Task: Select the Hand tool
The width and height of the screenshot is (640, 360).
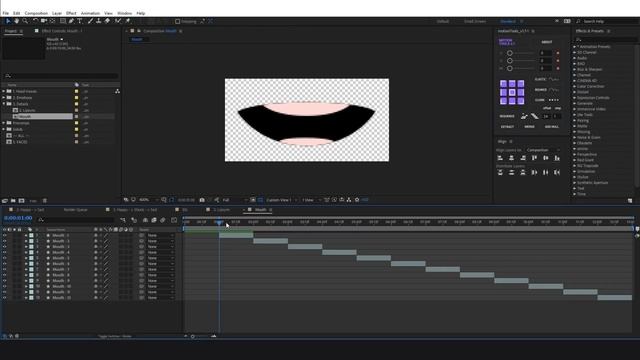Action: [x=16, y=21]
